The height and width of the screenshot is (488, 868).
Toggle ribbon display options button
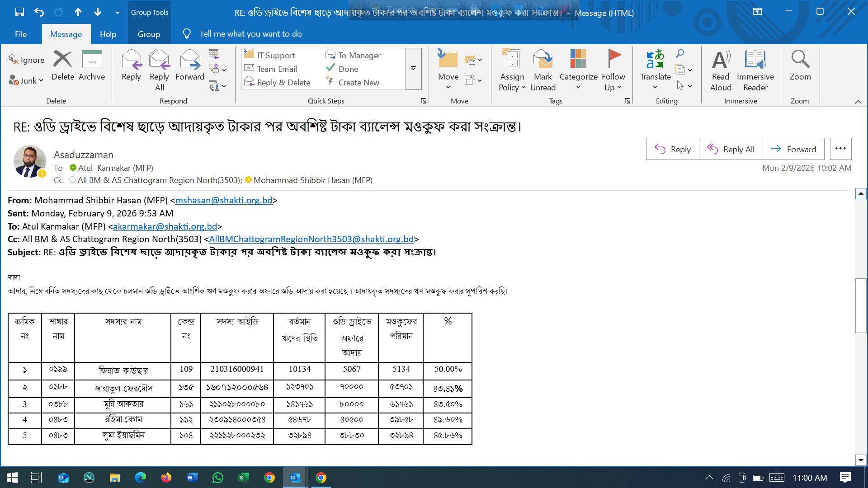757,12
